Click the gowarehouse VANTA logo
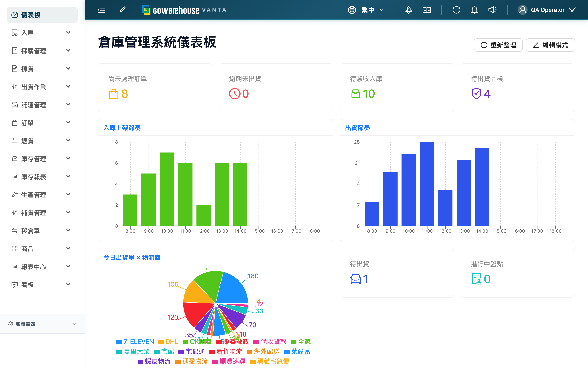 [184, 10]
